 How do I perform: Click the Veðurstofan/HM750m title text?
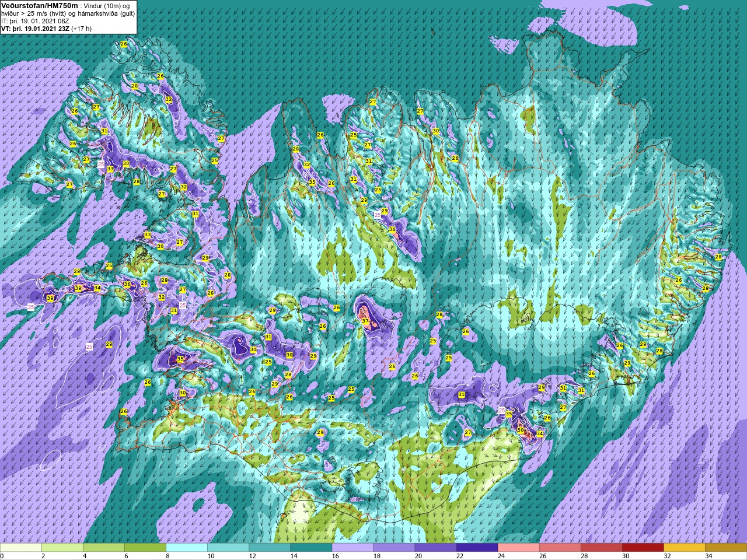tap(39, 5)
